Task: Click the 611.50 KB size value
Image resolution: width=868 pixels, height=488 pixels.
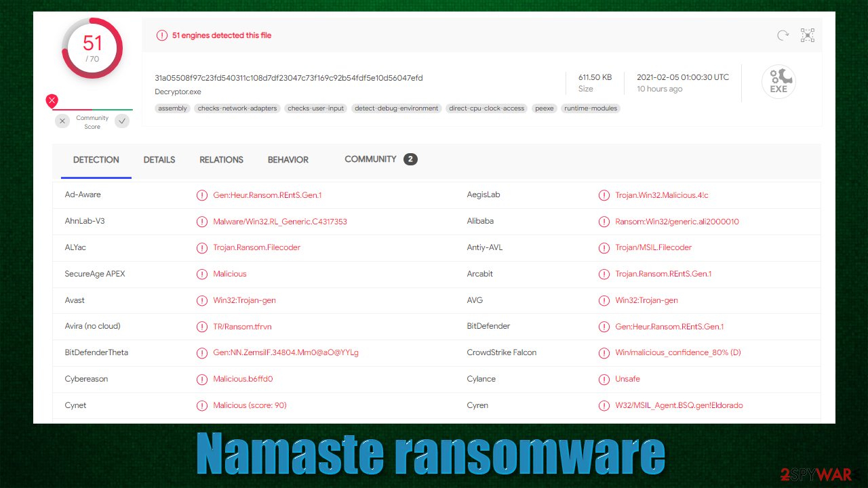Action: 595,77
